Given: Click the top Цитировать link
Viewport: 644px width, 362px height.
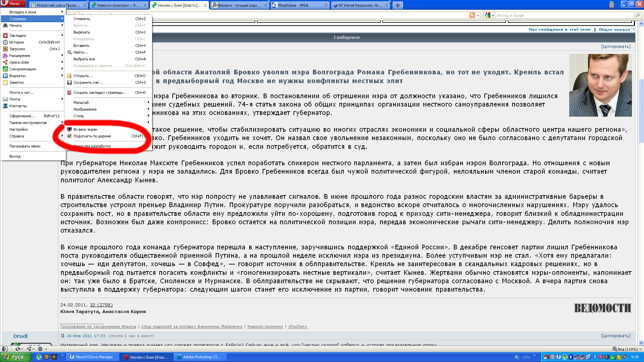Looking at the screenshot, I should tap(616, 47).
